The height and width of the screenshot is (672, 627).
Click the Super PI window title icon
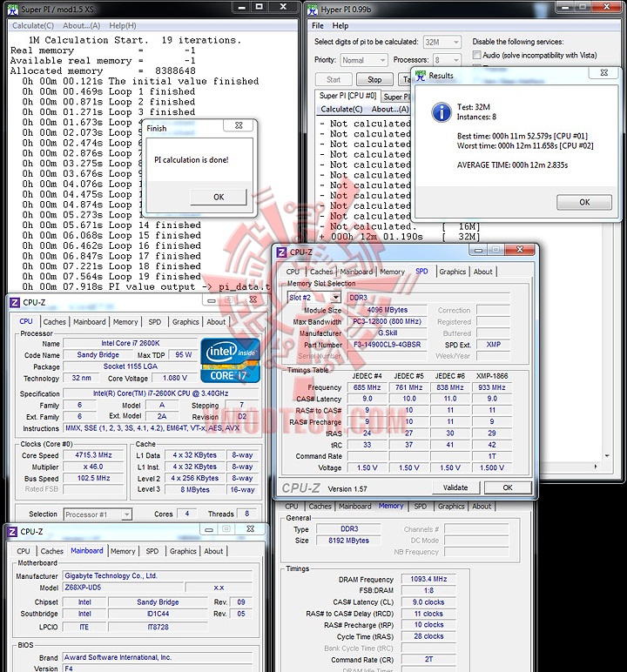13,9
